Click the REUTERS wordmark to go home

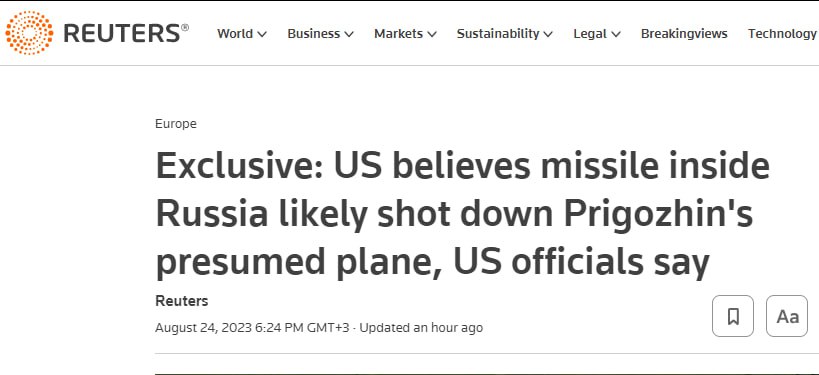point(126,33)
